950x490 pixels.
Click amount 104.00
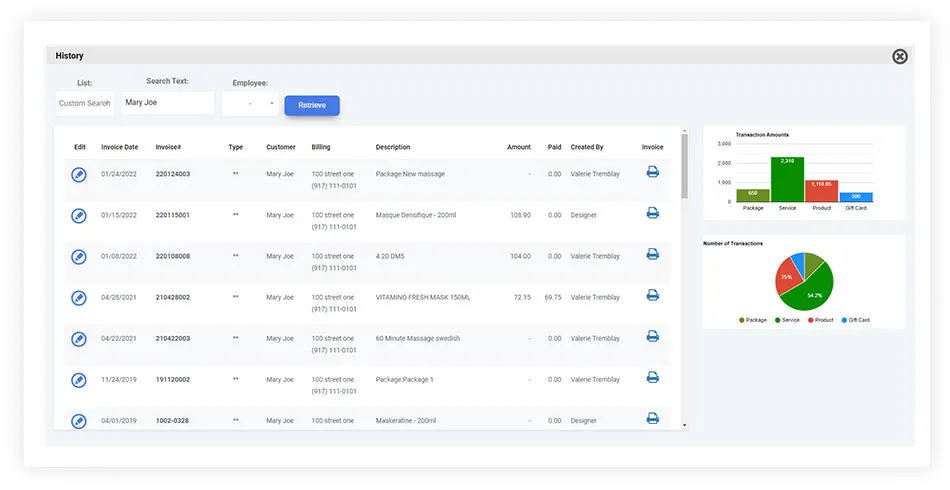pyautogui.click(x=520, y=256)
